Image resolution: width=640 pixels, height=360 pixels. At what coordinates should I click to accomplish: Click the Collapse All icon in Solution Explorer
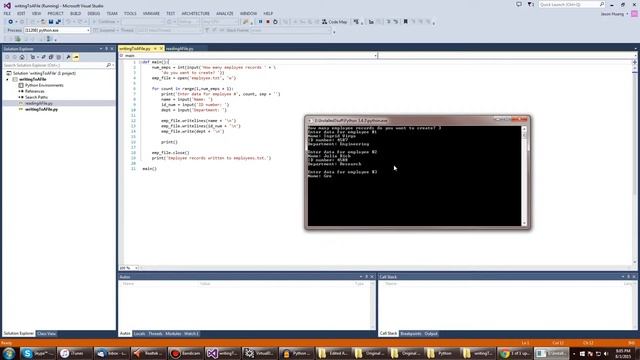pos(51,57)
